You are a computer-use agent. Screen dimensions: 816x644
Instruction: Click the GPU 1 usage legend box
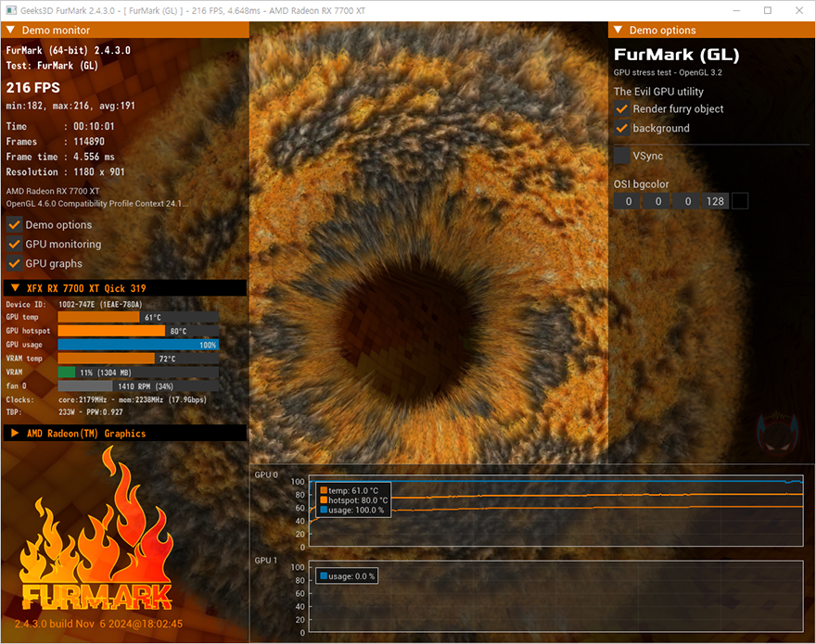(347, 575)
